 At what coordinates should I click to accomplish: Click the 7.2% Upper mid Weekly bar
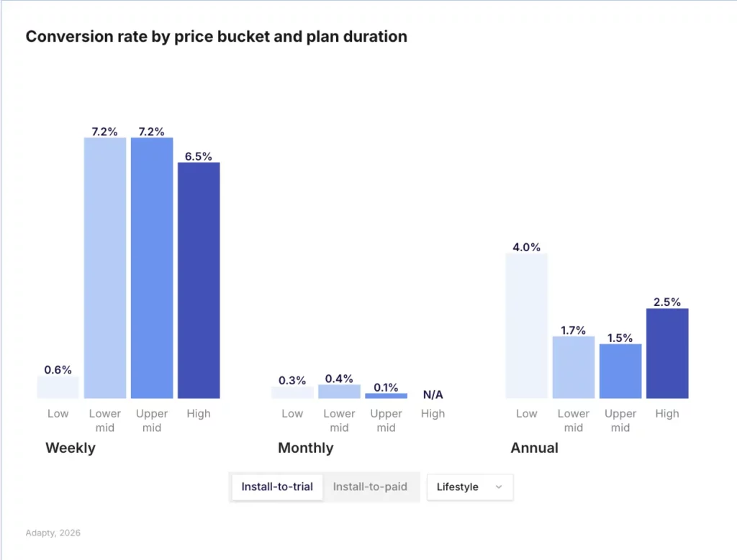(152, 266)
